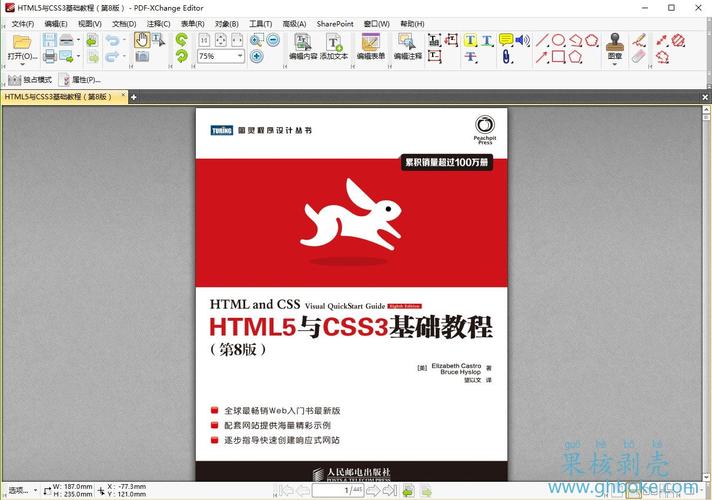Image resolution: width=712 pixels, height=500 pixels.
Task: Click the Redo arrow
Action: (x=112, y=56)
